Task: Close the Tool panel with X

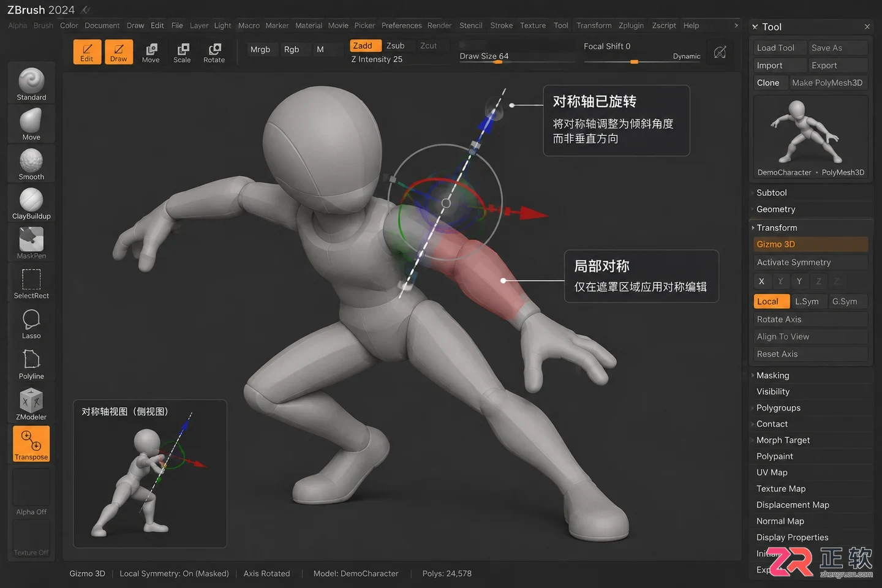Action: point(867,27)
